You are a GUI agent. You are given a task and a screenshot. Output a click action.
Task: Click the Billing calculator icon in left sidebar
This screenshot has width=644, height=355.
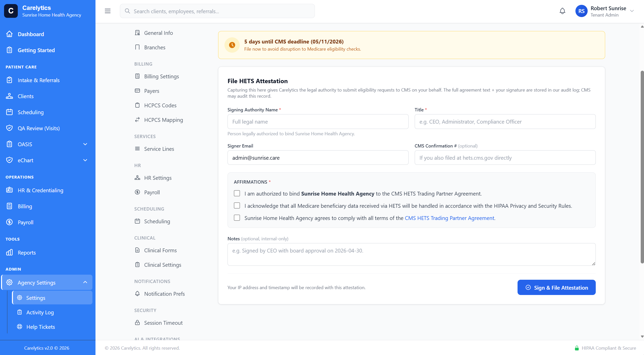9,206
